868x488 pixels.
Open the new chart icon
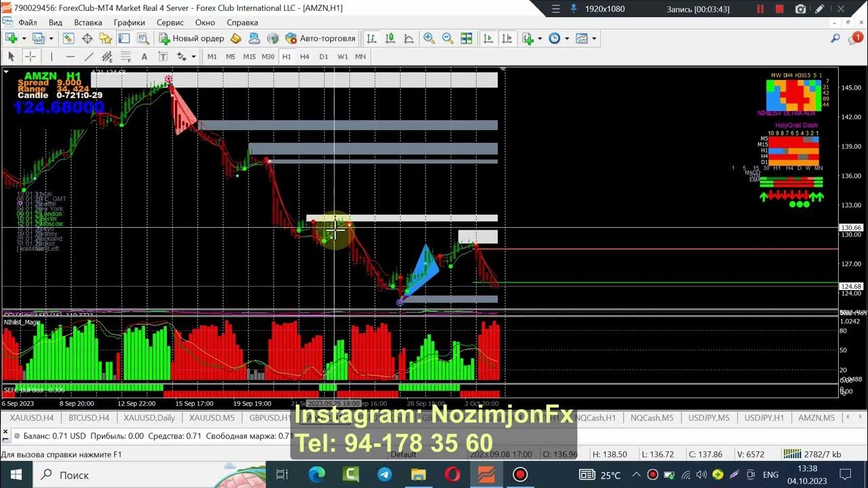point(11,39)
